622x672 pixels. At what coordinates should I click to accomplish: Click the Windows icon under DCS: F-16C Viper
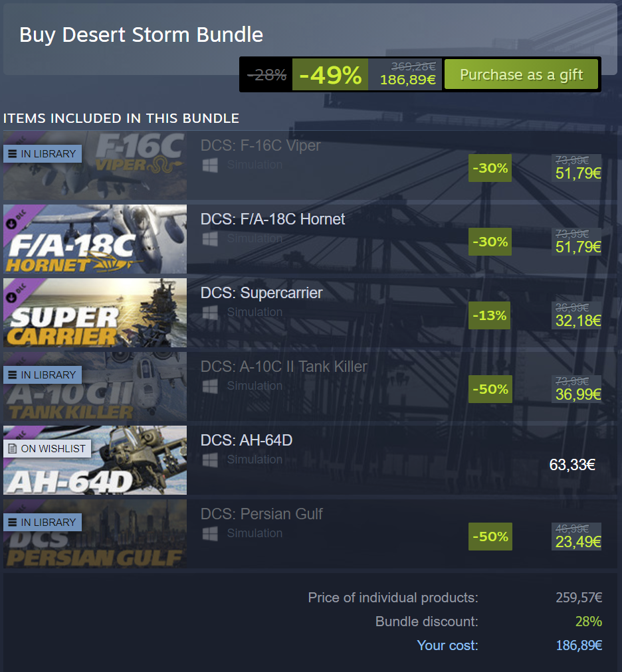coord(210,165)
